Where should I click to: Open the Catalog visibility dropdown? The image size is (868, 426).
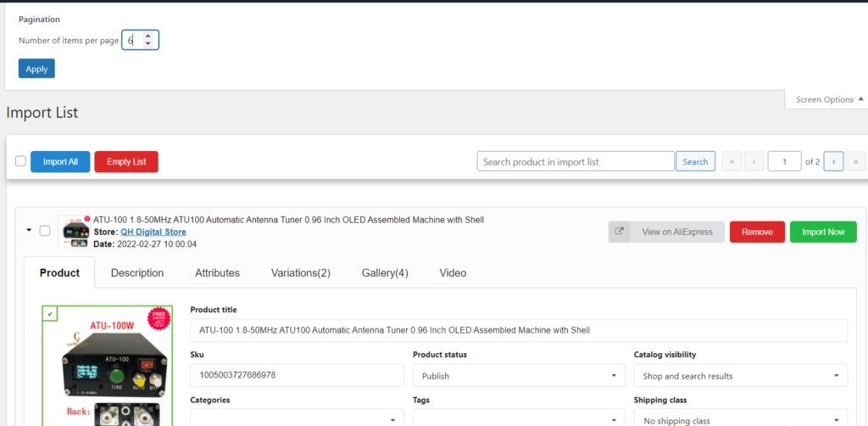click(740, 376)
